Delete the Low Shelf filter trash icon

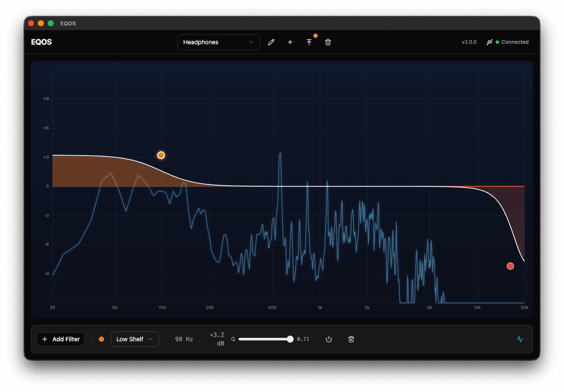351,339
